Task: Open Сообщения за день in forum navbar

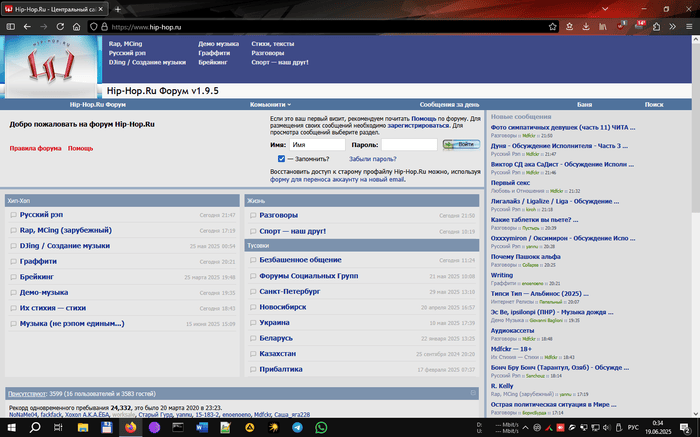Action: [449, 104]
